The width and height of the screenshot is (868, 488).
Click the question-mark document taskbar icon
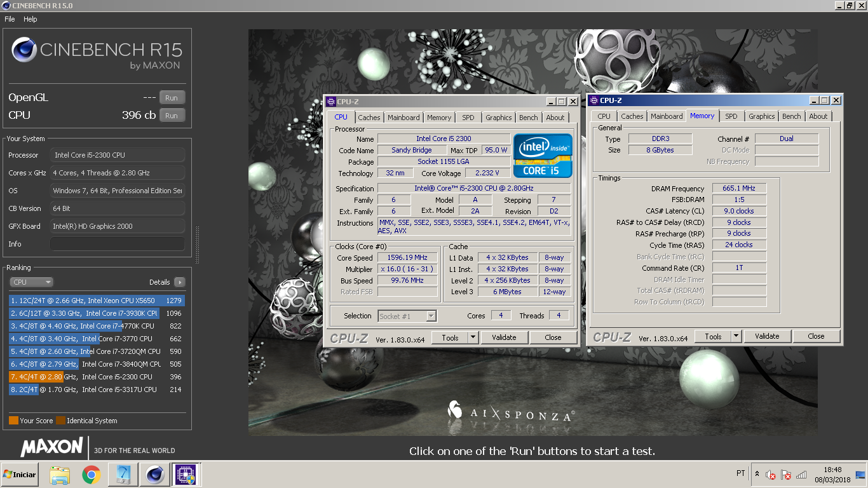[x=123, y=475]
